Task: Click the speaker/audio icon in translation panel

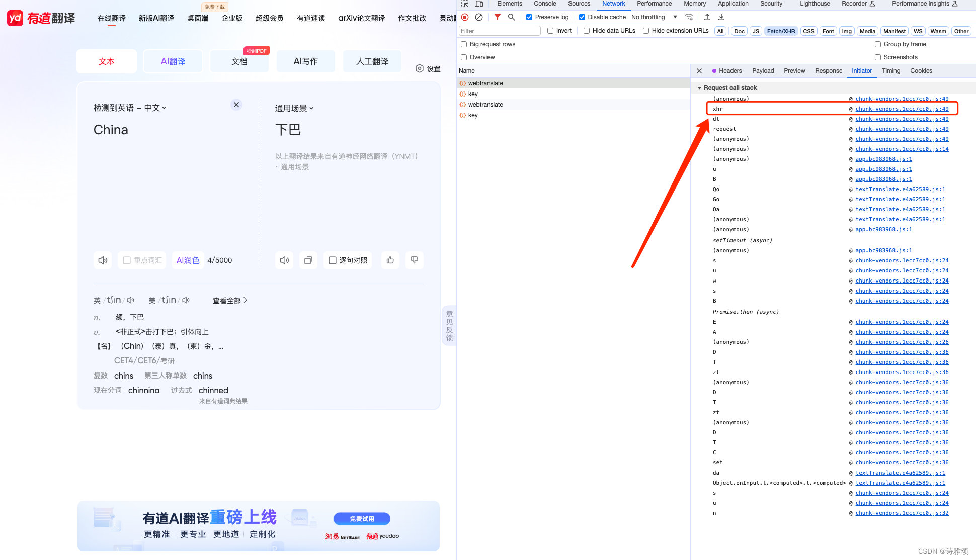Action: pos(284,260)
